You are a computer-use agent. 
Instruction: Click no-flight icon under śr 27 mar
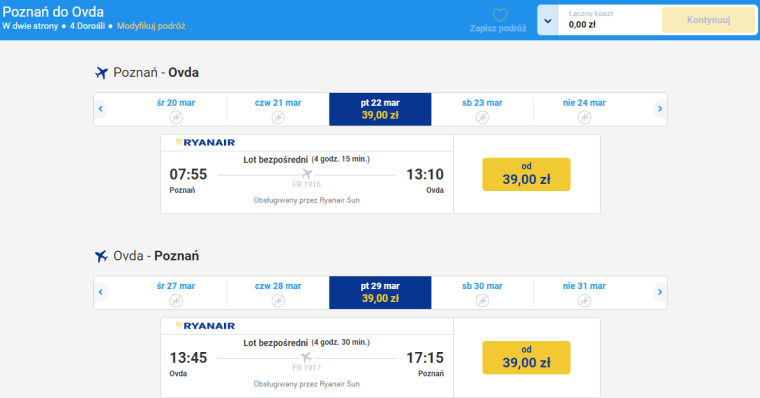click(x=176, y=301)
